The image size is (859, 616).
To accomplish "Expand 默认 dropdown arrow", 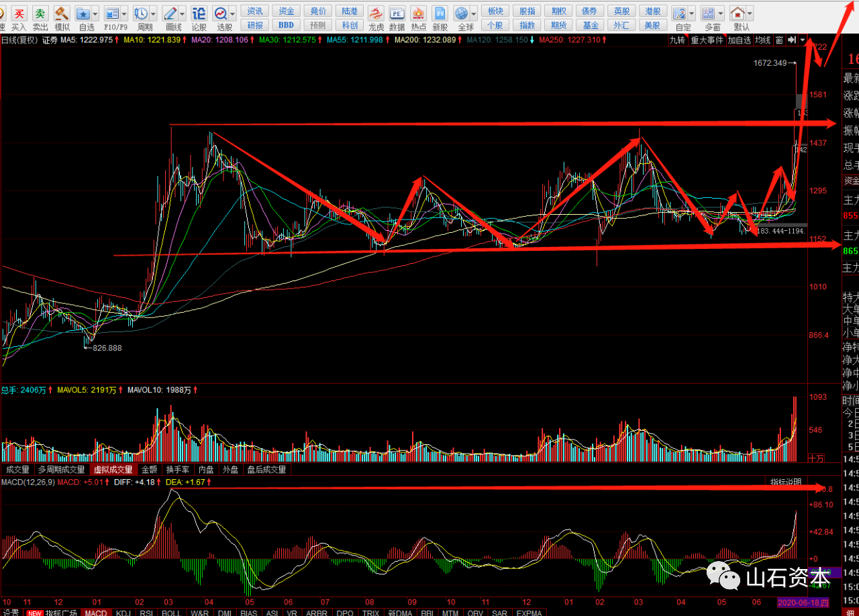I will (x=749, y=13).
